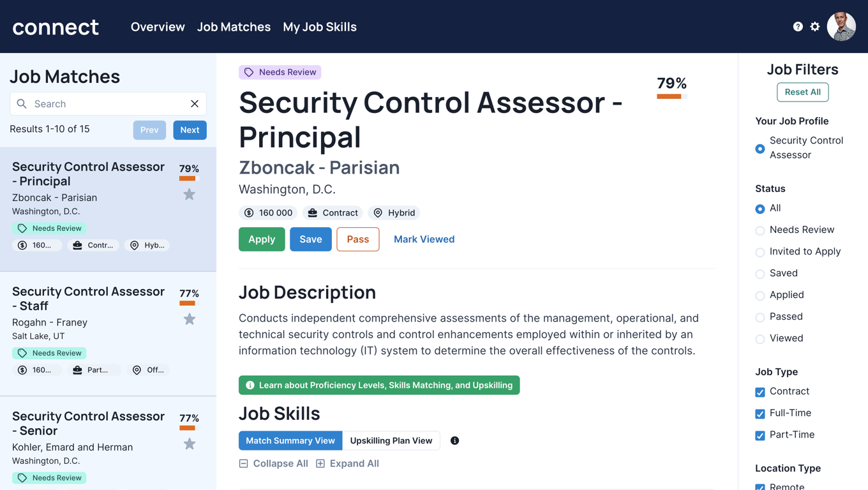
Task: Clear the search box with the X icon
Action: 195,104
